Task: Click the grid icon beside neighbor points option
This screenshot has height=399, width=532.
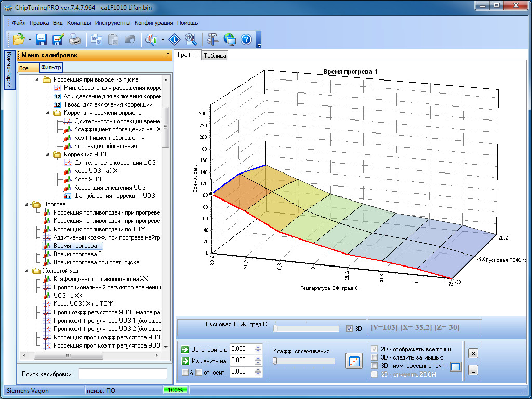Action: [456, 366]
